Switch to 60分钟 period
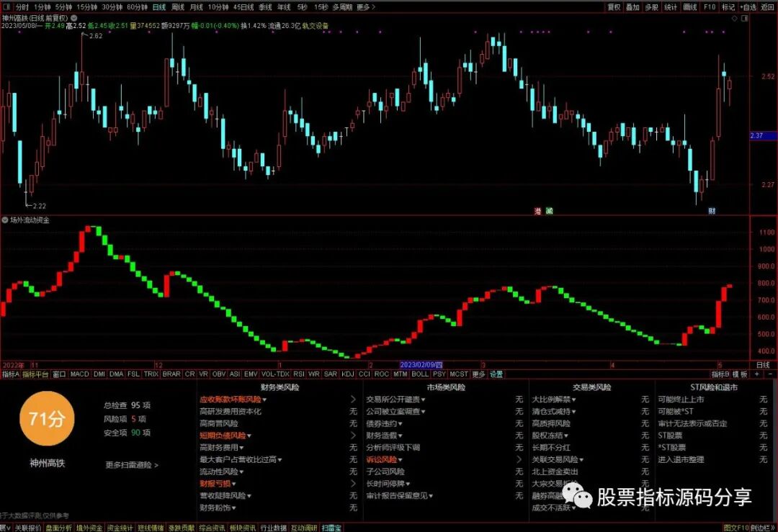This screenshot has height=532, width=778. pyautogui.click(x=137, y=7)
